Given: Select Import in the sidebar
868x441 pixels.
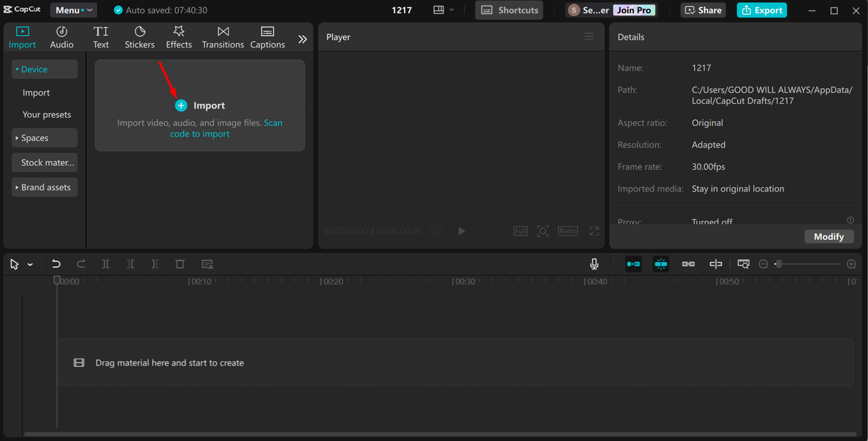Looking at the screenshot, I should [36, 93].
